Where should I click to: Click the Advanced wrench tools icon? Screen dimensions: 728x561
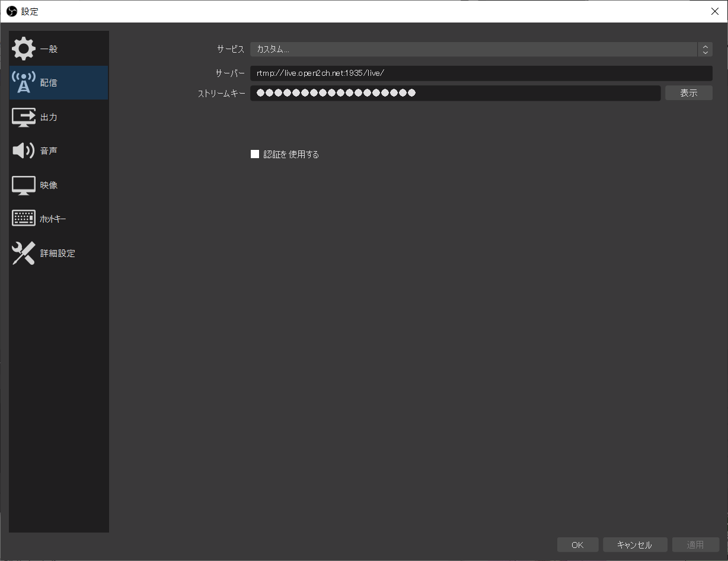[x=24, y=253]
